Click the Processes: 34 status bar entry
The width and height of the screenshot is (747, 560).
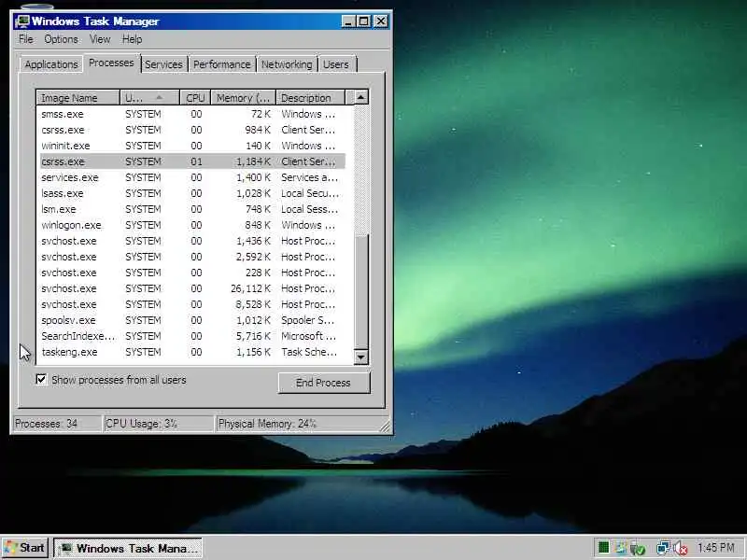(56, 424)
